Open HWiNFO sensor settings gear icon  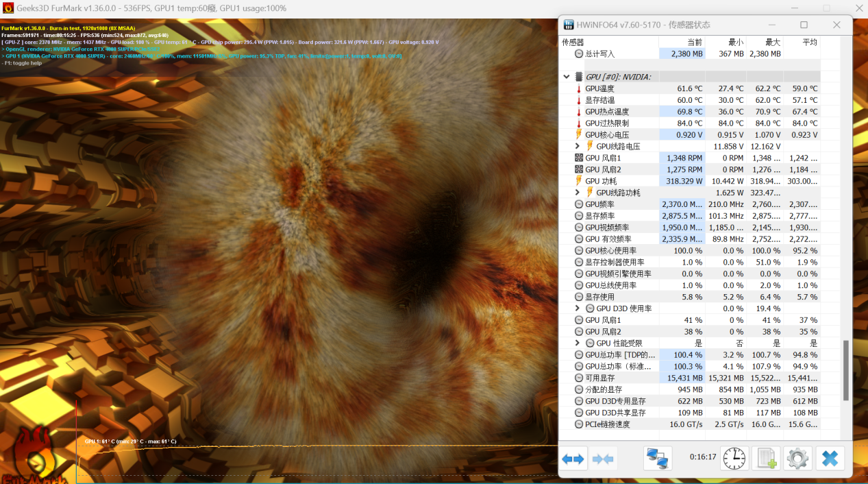[797, 459]
